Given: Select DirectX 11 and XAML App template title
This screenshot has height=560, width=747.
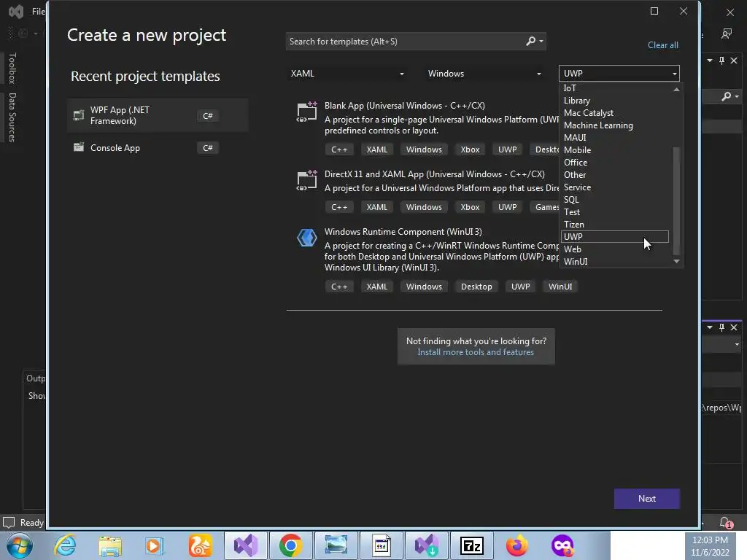Looking at the screenshot, I should [435, 174].
